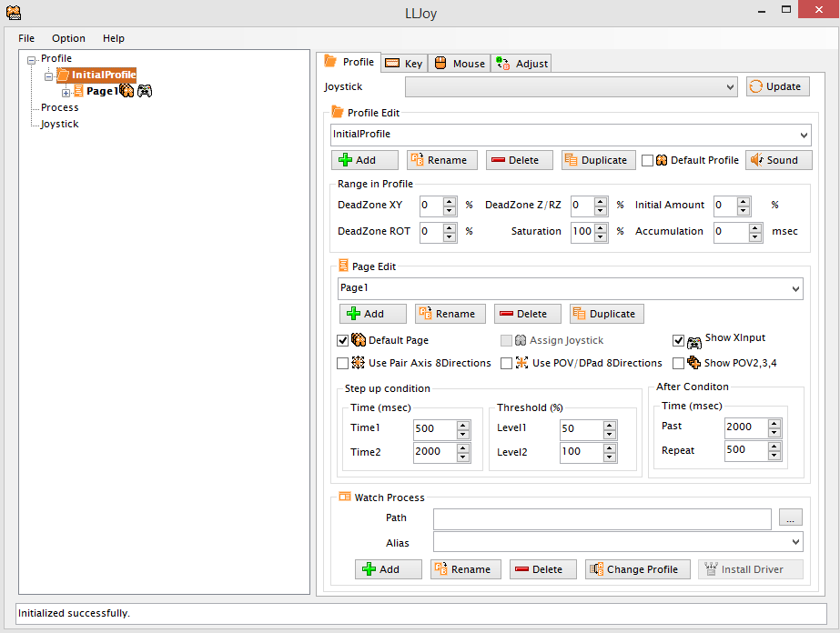Switch to the Mouse tab
This screenshot has height=633, width=840.
tap(460, 64)
